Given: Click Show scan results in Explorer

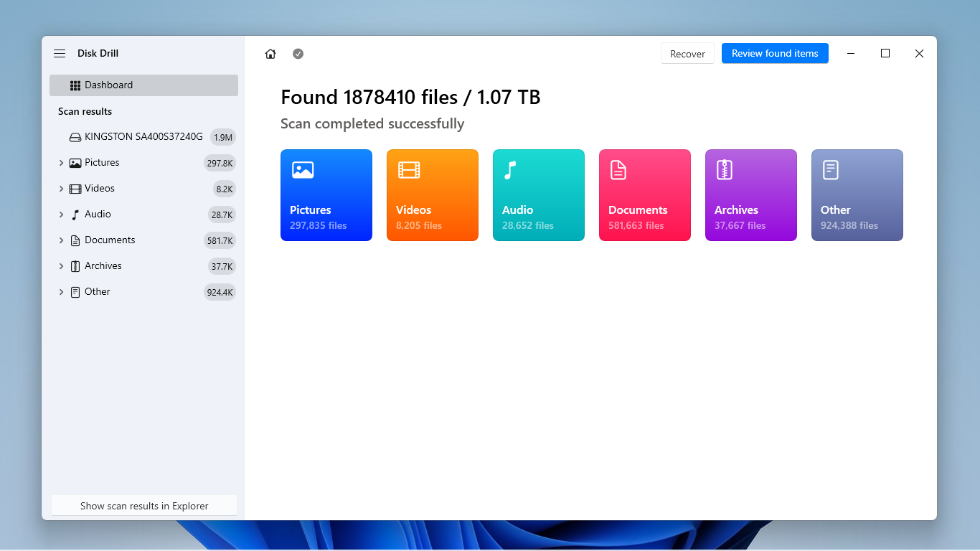Looking at the screenshot, I should point(144,505).
